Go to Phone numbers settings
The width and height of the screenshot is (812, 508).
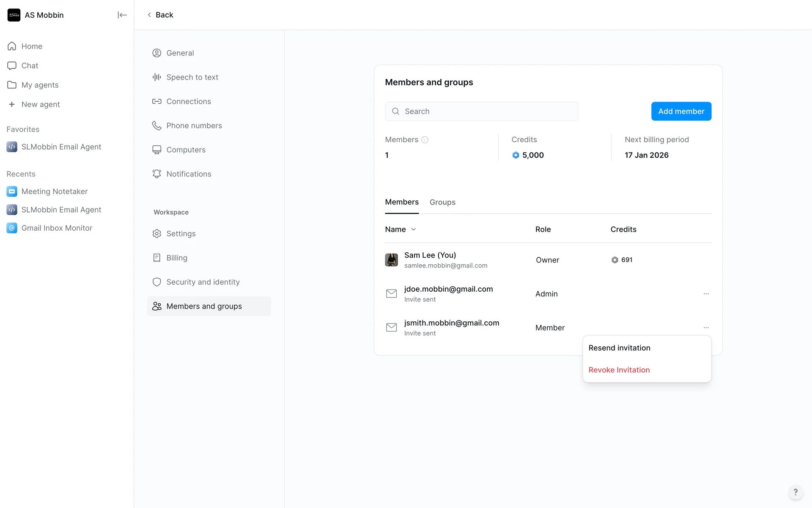(x=194, y=126)
